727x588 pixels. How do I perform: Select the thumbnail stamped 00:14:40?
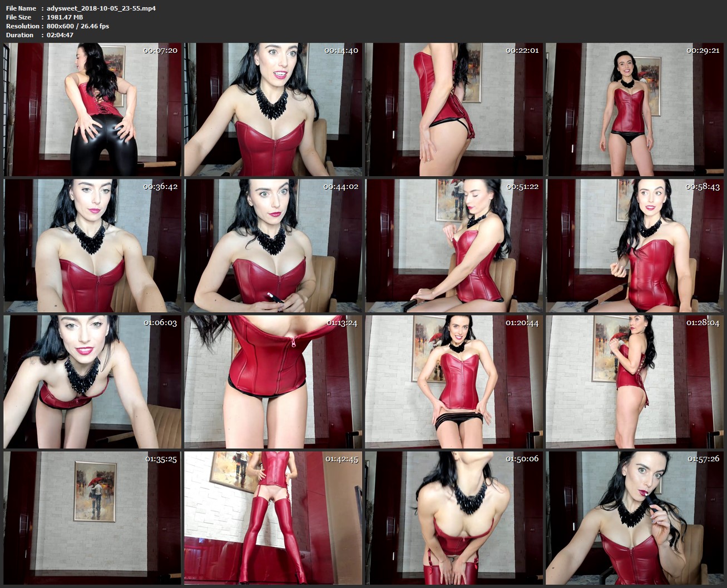273,109
